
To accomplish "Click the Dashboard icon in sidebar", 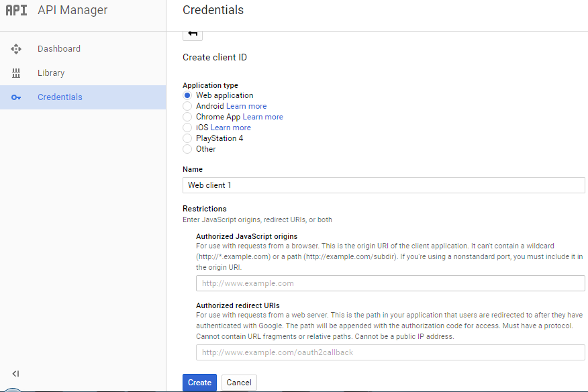I will point(16,49).
